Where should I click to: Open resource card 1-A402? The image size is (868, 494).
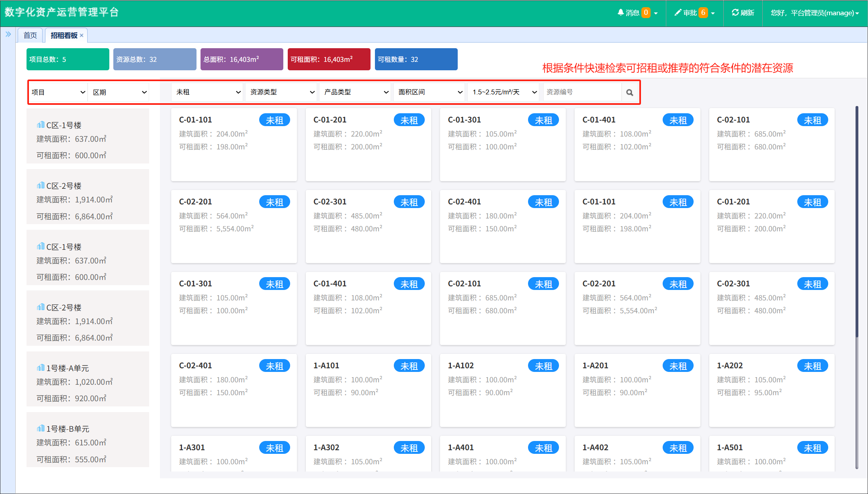[x=637, y=454]
